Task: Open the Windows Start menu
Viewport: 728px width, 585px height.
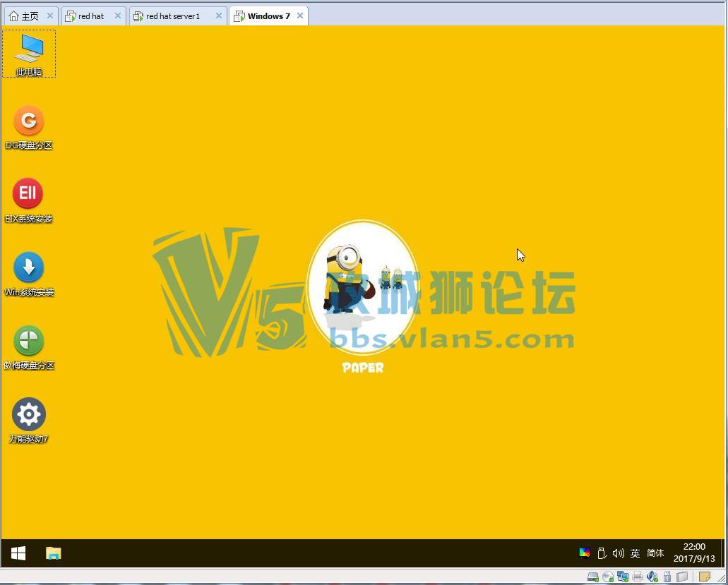Action: coord(18,553)
